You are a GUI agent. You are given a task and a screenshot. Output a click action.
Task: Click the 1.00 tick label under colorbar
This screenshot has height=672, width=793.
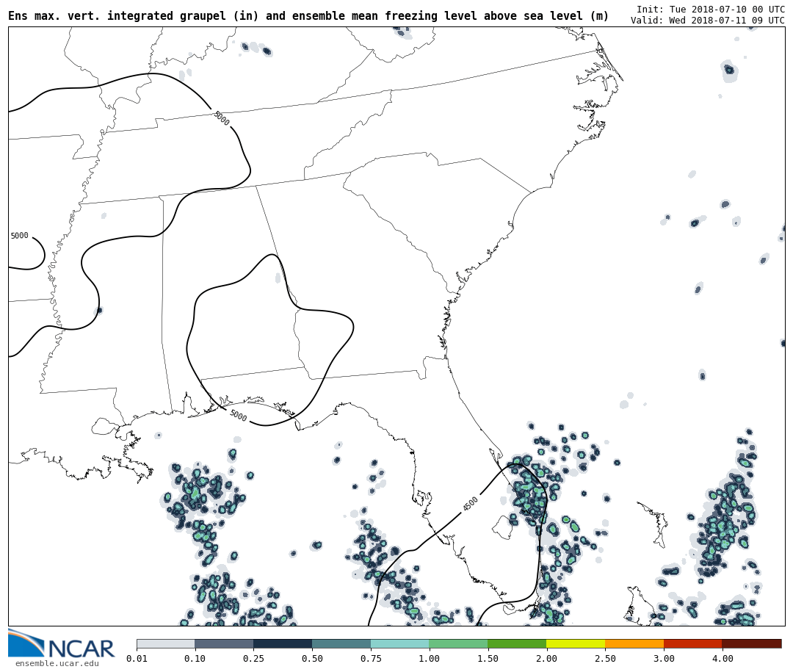(x=429, y=659)
